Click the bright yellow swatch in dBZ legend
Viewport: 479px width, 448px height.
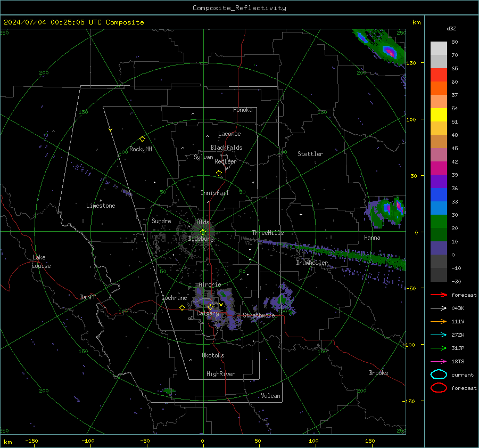439,115
